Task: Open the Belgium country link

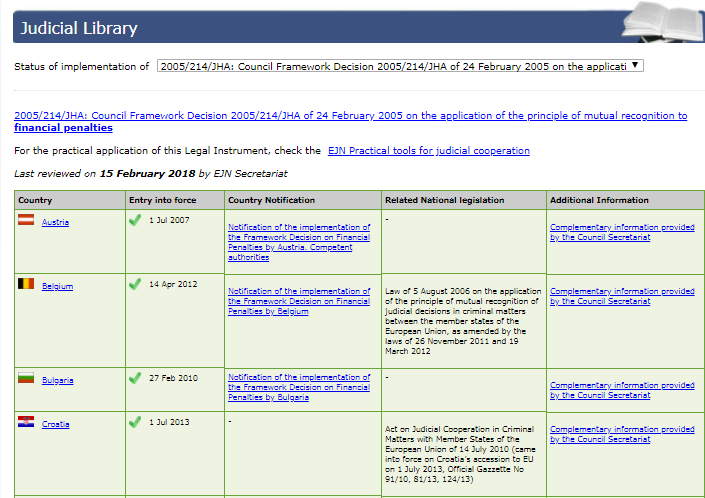Action: tap(57, 286)
